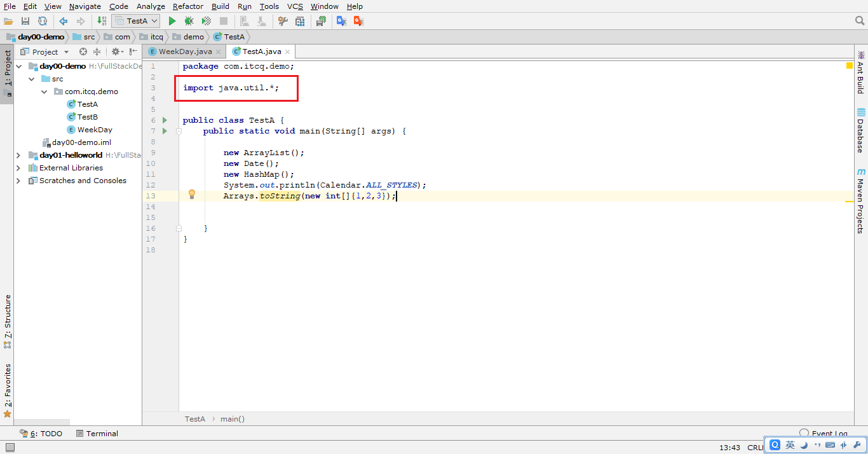Click the red Google Translate icon
This screenshot has height=454, width=868.
tap(358, 21)
